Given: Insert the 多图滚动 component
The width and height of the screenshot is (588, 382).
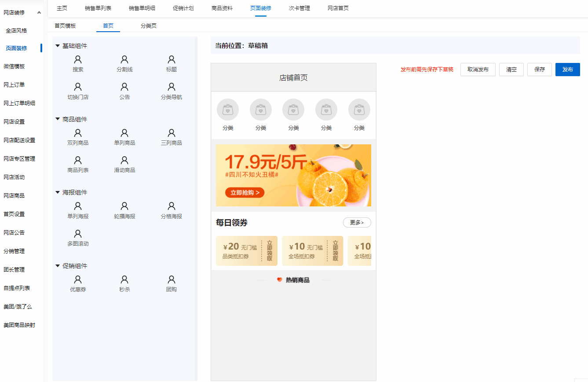Looking at the screenshot, I should (x=78, y=238).
